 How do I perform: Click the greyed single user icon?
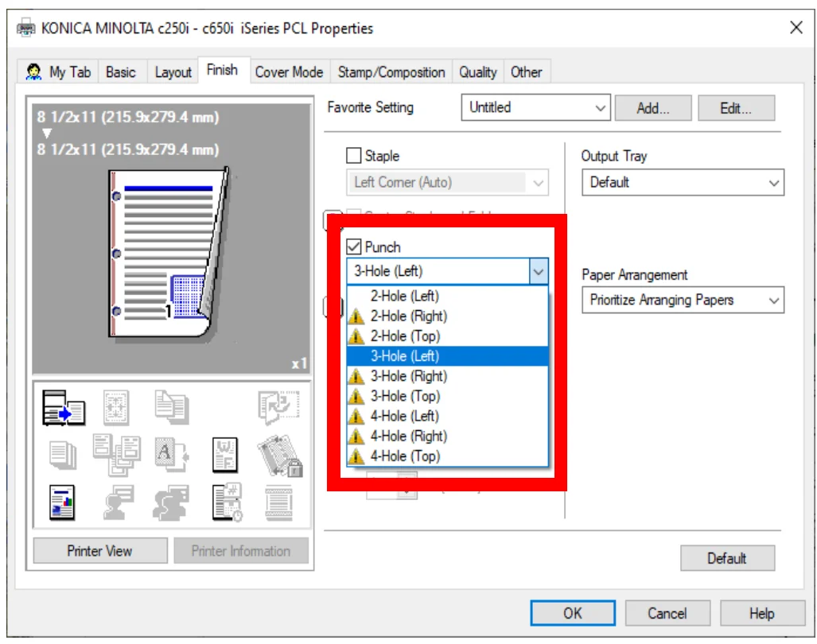click(x=119, y=503)
